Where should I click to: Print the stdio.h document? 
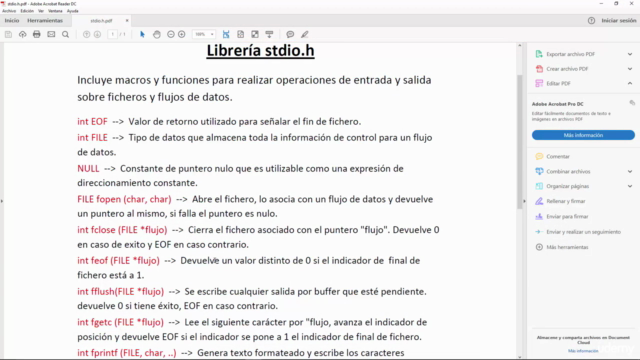point(37,35)
